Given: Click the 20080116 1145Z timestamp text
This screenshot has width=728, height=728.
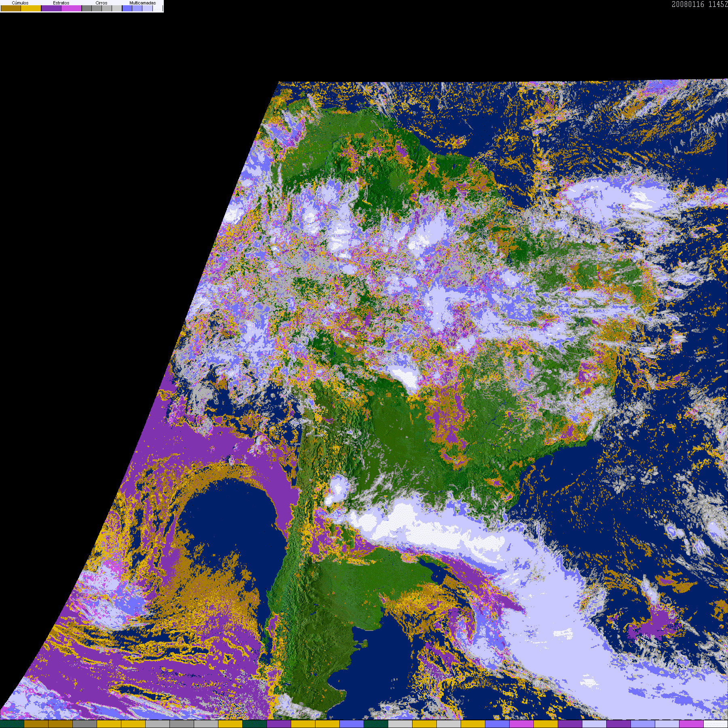Looking at the screenshot, I should click(700, 4).
